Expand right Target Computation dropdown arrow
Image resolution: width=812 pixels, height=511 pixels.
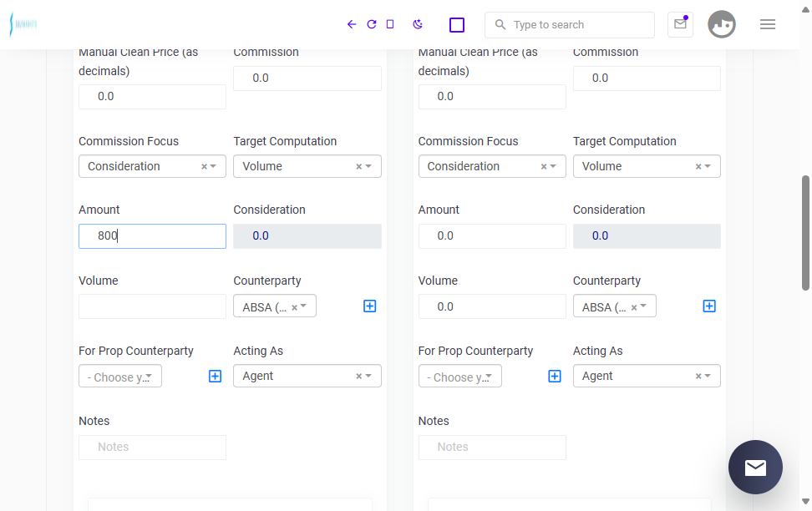tap(708, 166)
